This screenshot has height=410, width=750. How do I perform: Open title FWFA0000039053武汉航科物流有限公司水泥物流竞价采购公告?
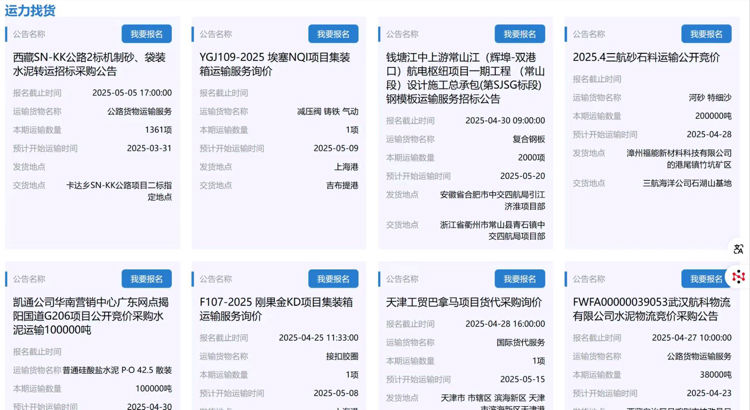pyautogui.click(x=651, y=309)
